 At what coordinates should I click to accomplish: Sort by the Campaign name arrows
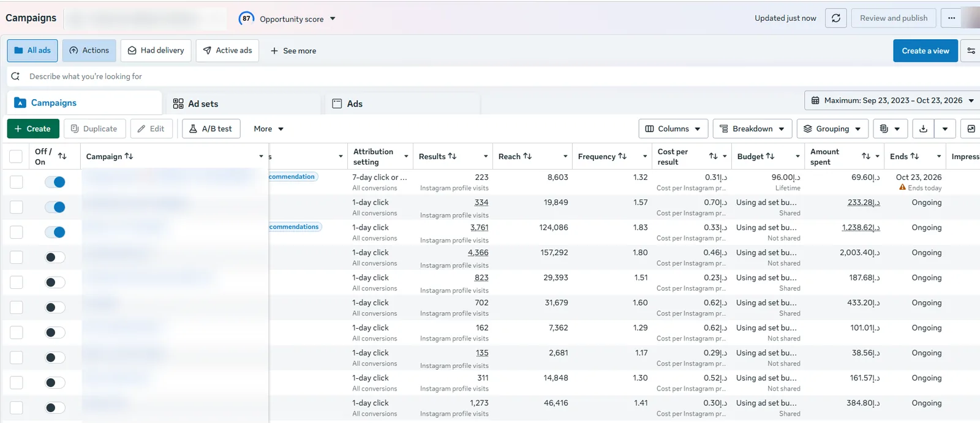129,156
